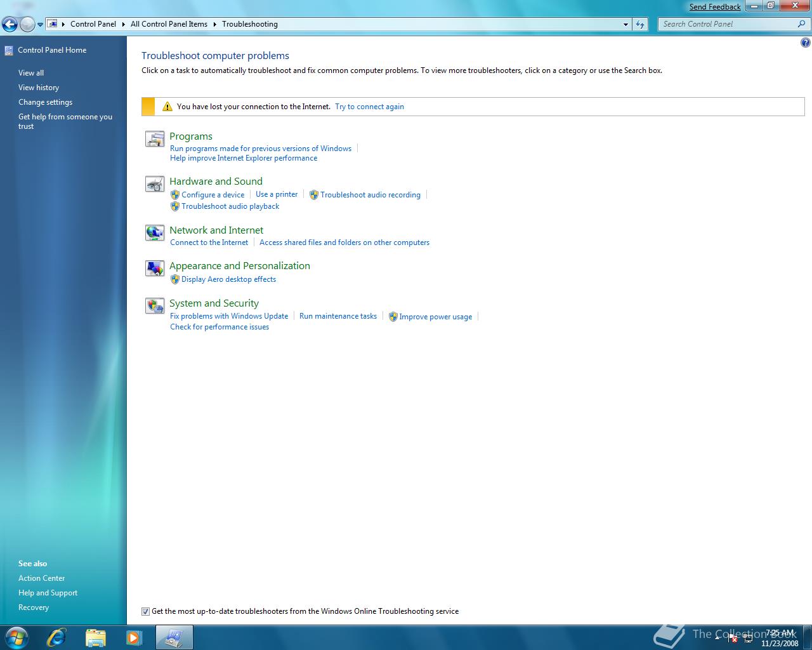The height and width of the screenshot is (650, 812).
Task: Click the shield icon beside Troubleshoot audio playback
Action: tap(175, 206)
